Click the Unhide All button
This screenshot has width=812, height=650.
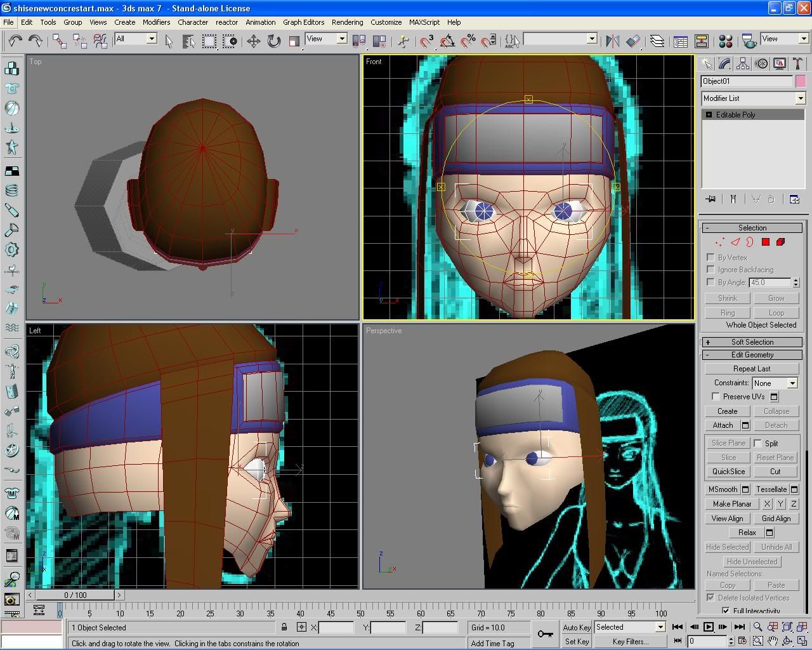(776, 547)
